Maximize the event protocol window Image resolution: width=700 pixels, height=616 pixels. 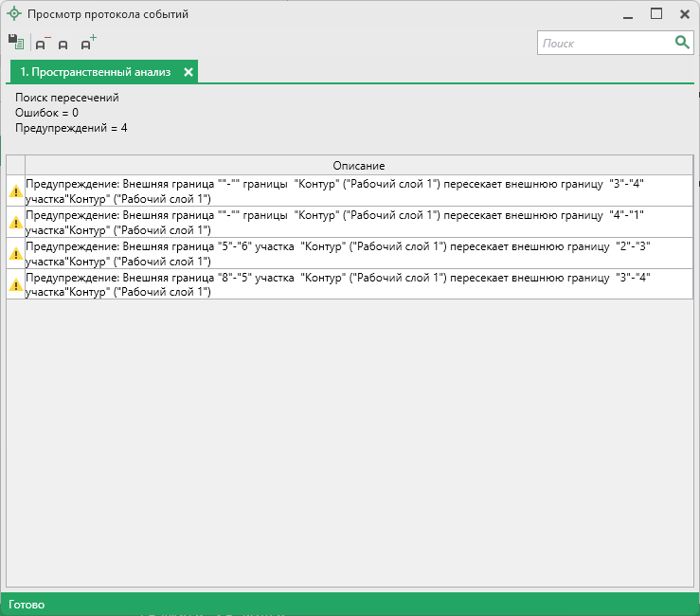[x=656, y=14]
